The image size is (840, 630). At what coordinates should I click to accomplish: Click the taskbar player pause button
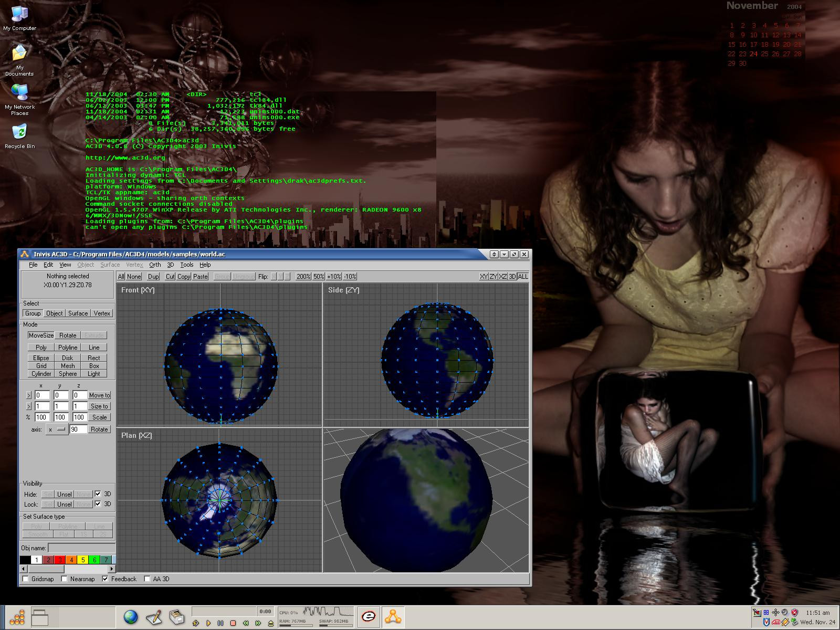point(220,623)
